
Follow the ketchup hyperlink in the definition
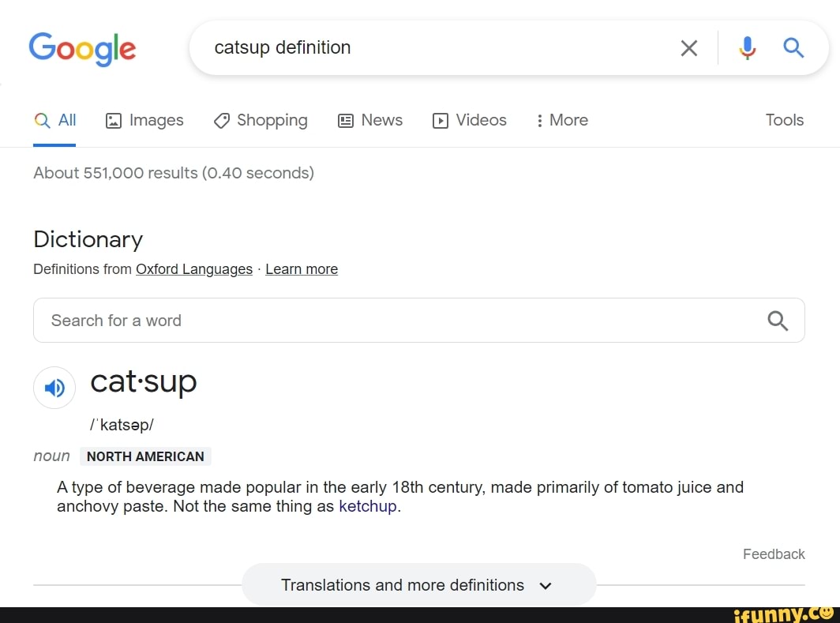pyautogui.click(x=368, y=506)
